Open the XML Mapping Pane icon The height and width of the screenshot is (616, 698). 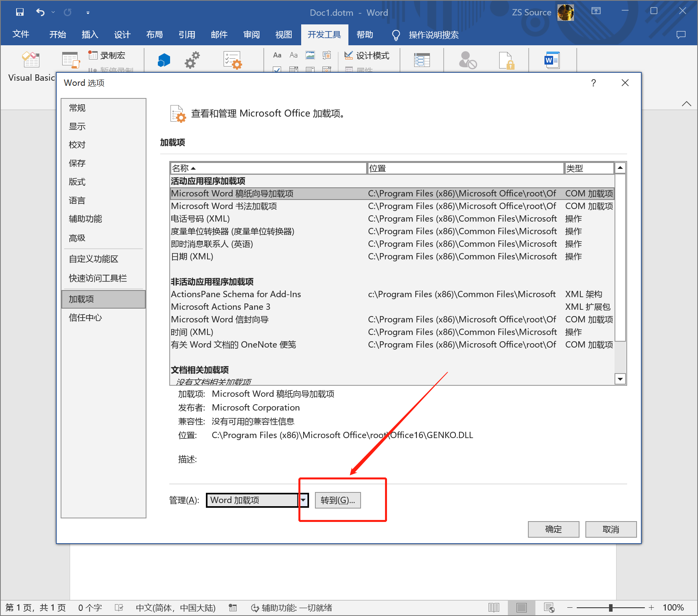pyautogui.click(x=422, y=60)
